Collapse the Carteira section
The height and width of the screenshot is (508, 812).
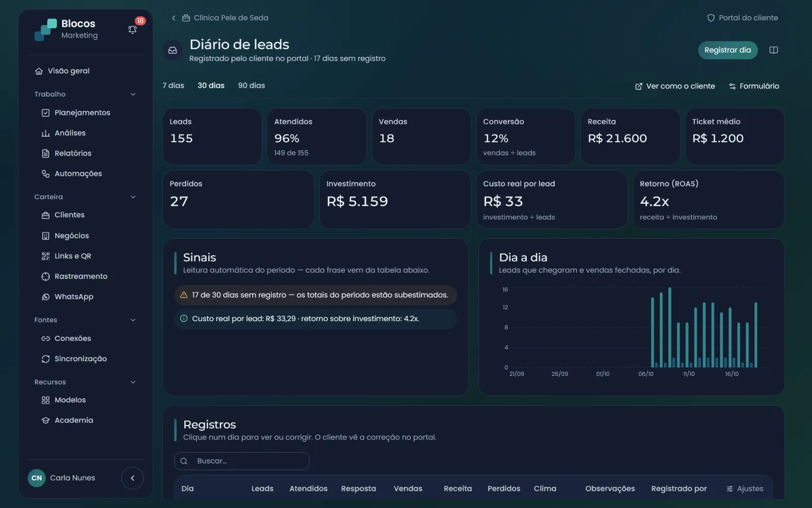pyautogui.click(x=133, y=197)
